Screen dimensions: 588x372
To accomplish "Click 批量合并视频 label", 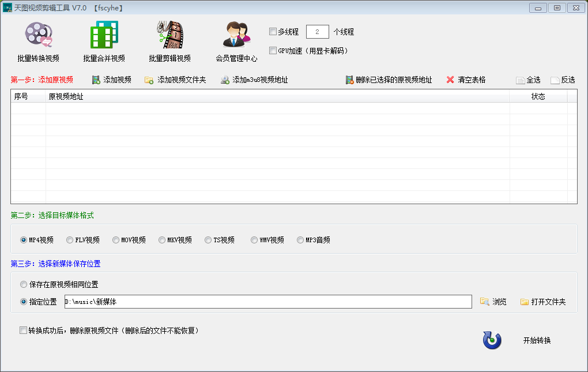I will tap(104, 58).
